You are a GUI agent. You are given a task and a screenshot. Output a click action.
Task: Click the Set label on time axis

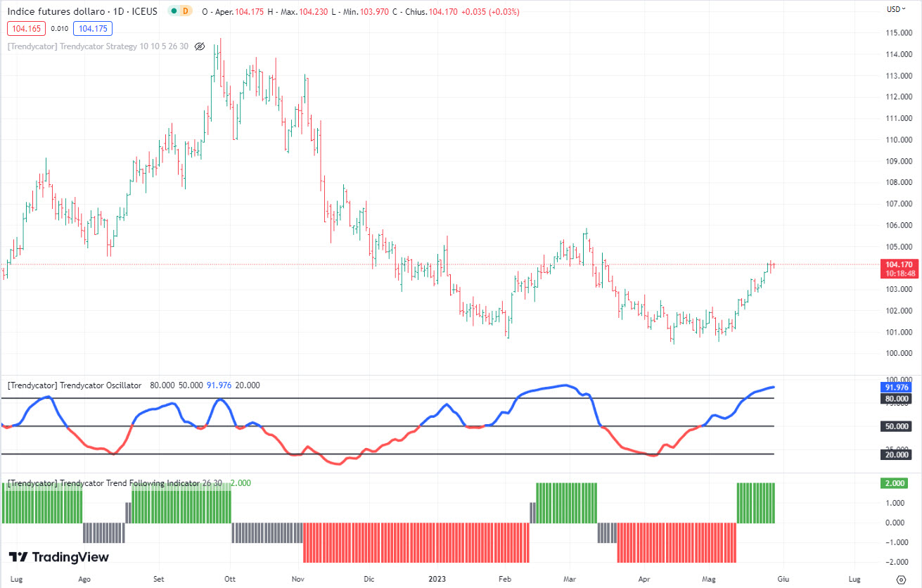click(x=159, y=579)
